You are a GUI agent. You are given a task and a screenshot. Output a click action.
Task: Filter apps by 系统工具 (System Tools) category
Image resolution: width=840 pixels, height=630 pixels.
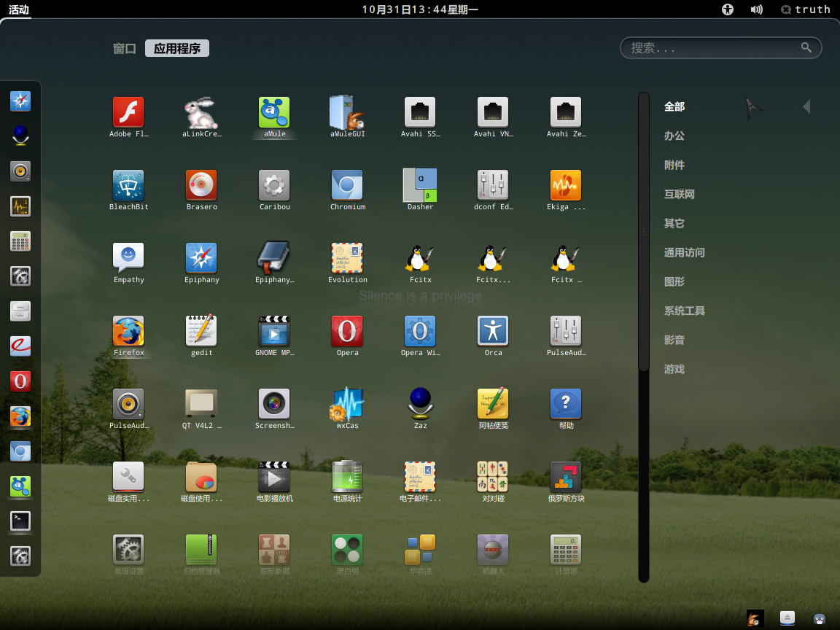coord(684,311)
